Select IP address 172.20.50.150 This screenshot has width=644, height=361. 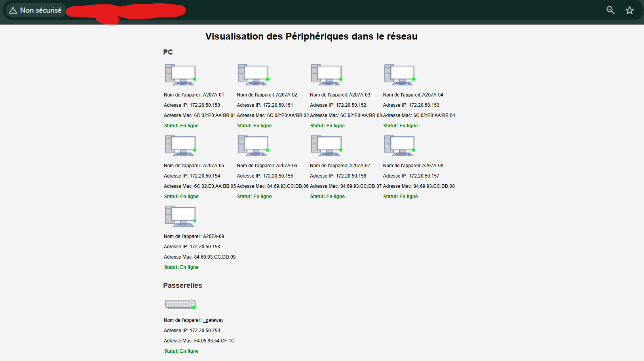(x=205, y=105)
